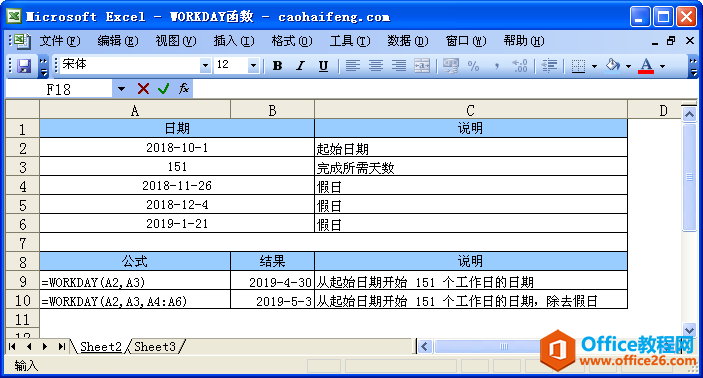Select cell =WORKDAY(A2,A3)
The image size is (703, 378).
point(135,281)
